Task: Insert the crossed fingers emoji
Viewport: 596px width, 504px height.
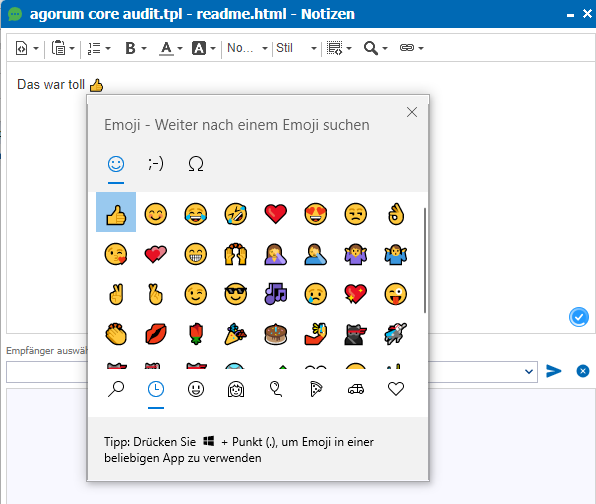Action: click(156, 294)
